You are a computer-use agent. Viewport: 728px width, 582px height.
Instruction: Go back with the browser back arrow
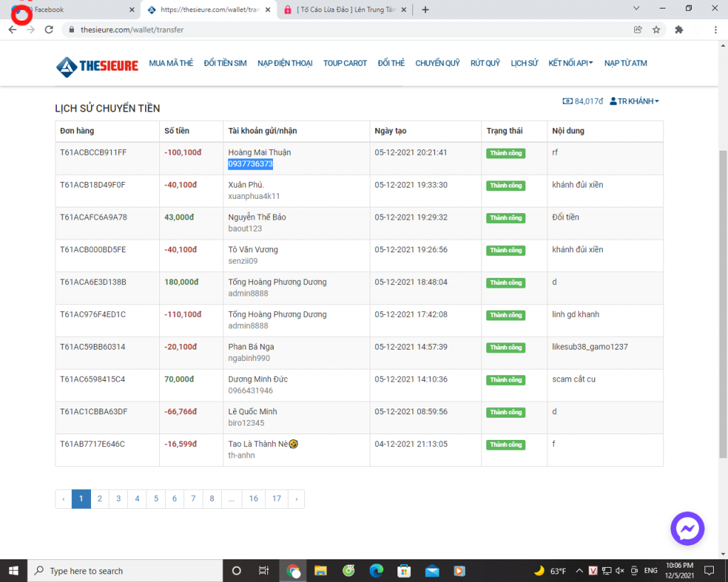(13, 30)
